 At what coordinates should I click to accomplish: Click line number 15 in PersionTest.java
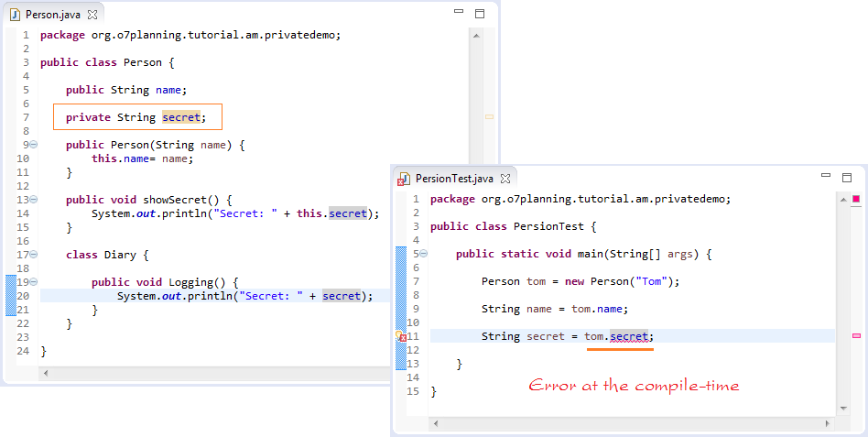pyautogui.click(x=413, y=391)
